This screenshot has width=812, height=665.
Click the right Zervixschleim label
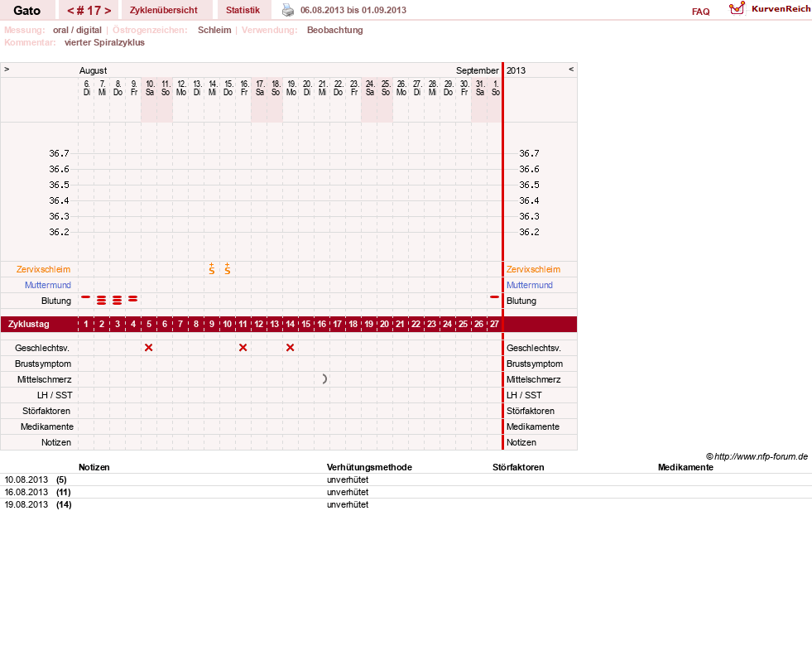pyautogui.click(x=533, y=269)
